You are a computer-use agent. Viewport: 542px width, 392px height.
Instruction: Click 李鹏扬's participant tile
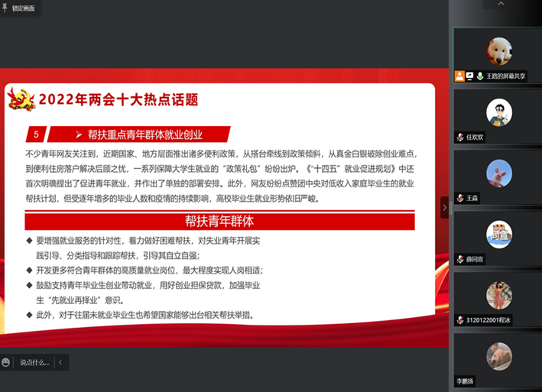pos(498,358)
